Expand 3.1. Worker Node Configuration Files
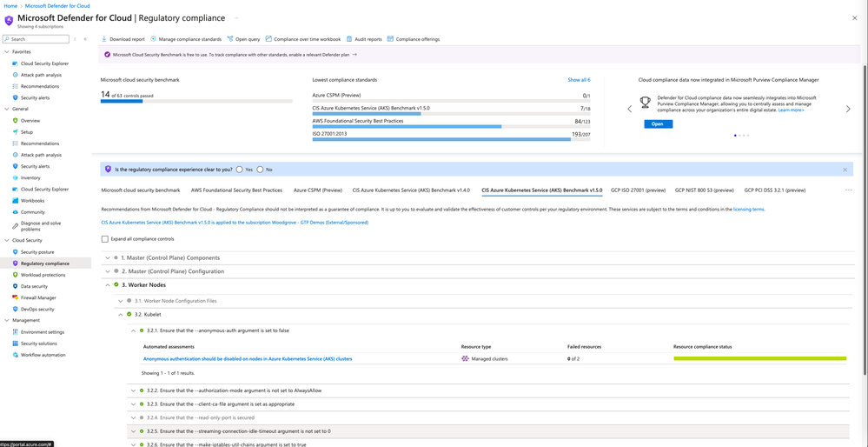This screenshot has width=868, height=447. pos(120,301)
